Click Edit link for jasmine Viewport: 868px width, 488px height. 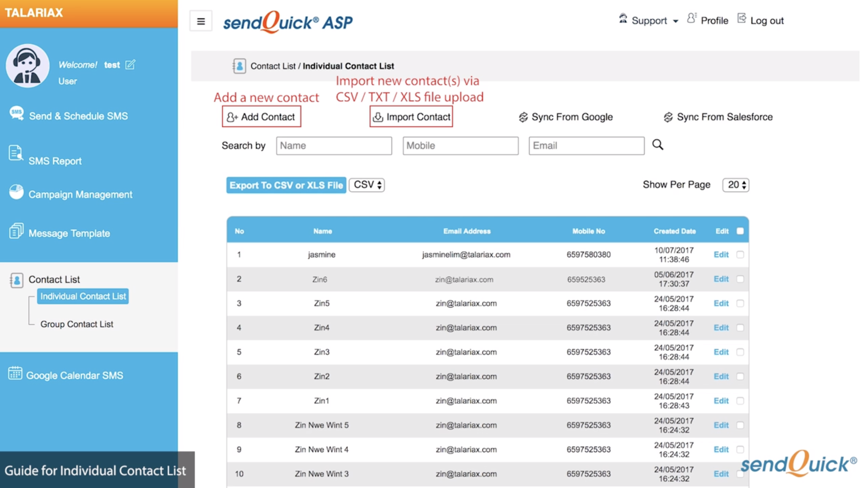coord(721,254)
